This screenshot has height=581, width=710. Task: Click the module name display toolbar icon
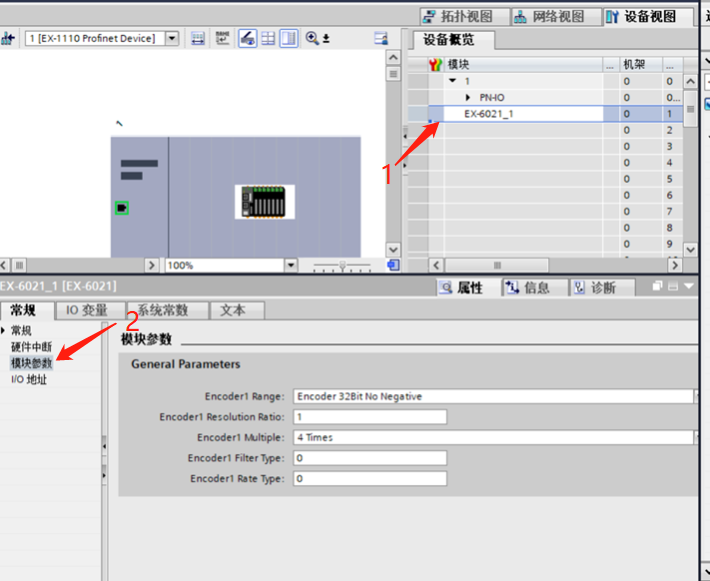222,38
